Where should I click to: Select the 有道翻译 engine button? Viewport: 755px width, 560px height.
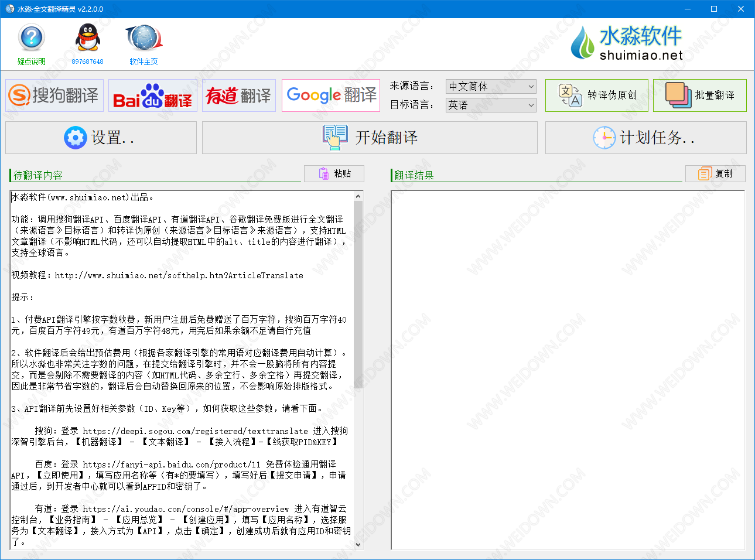pos(239,95)
